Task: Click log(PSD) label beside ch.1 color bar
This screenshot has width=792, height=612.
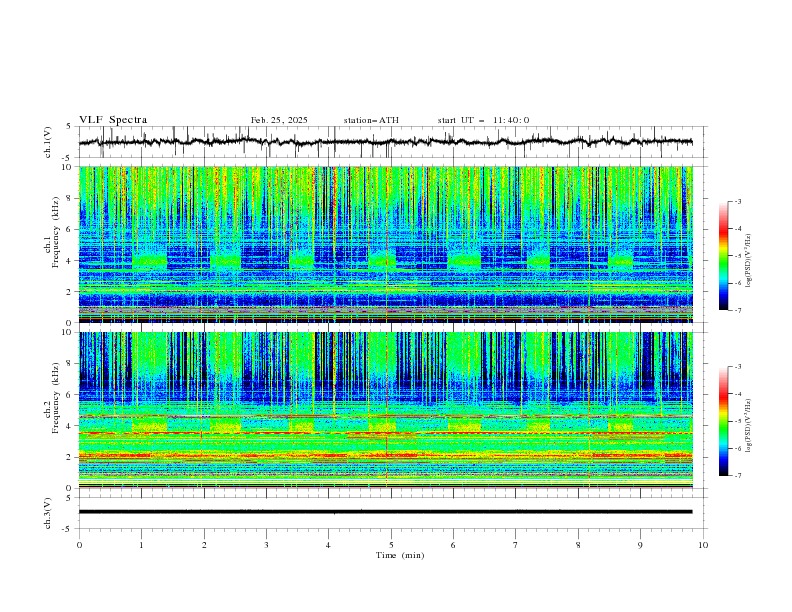Action: click(748, 261)
